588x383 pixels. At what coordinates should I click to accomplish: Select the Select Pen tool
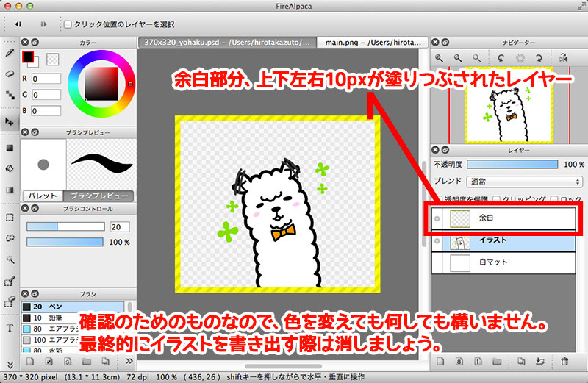click(10, 281)
